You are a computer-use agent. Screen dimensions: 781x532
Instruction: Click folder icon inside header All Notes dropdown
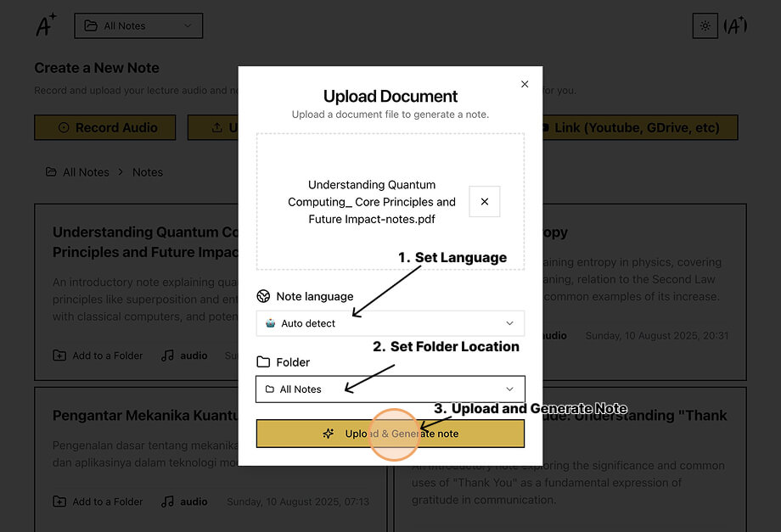(91, 25)
